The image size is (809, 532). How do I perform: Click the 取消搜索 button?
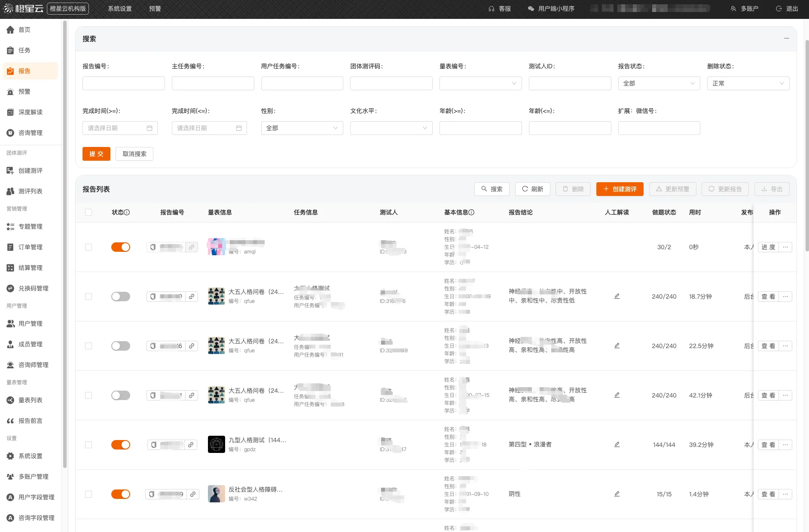[x=134, y=154]
